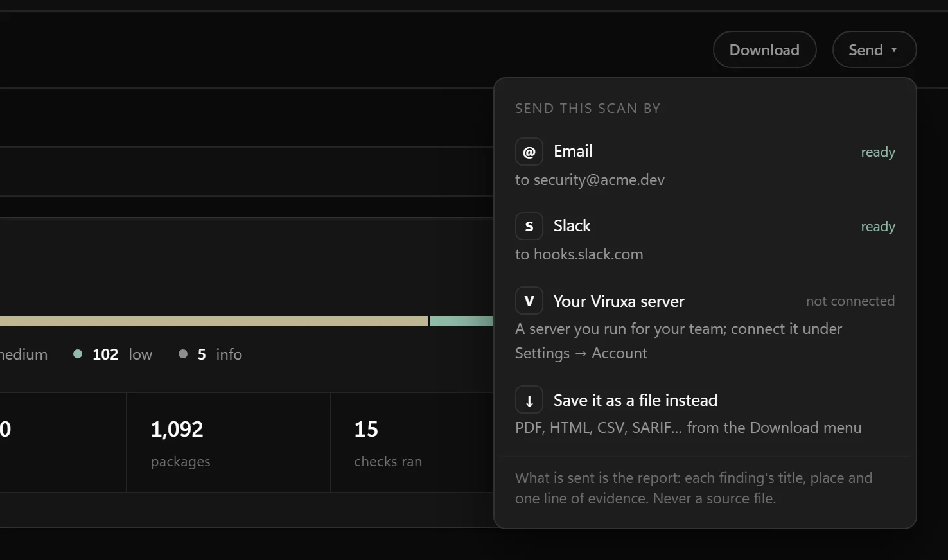The image size is (948, 560).
Task: Click the 15 checks ran stat
Action: click(x=412, y=442)
